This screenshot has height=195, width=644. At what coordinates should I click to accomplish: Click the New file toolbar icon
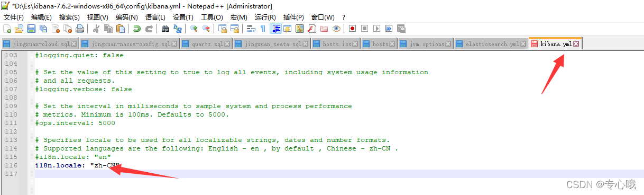coord(7,29)
